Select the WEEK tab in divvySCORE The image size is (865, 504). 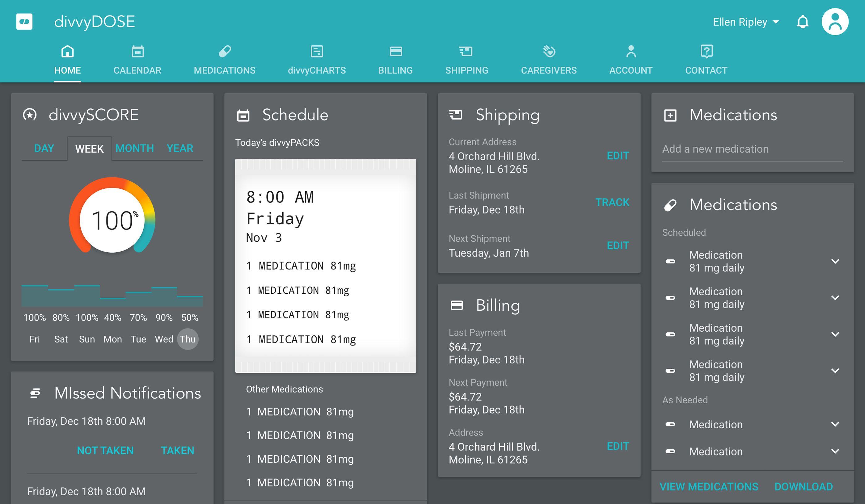click(89, 149)
